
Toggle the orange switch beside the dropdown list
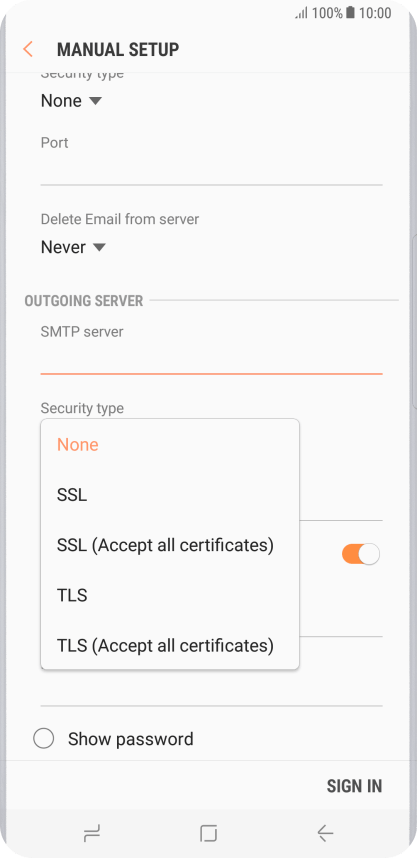[361, 554]
